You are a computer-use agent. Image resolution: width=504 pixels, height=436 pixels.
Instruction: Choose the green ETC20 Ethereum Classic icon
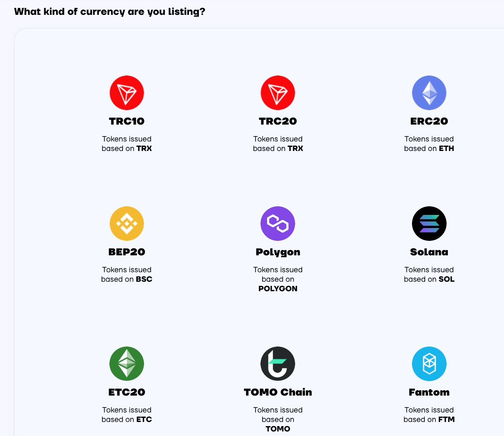tap(127, 364)
